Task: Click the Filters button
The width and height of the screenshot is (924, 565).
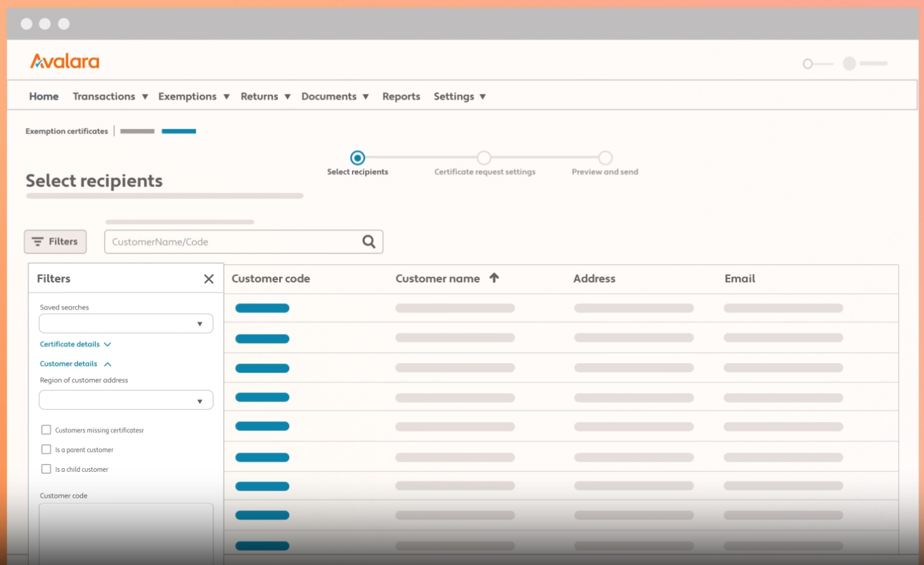Action: click(x=55, y=242)
